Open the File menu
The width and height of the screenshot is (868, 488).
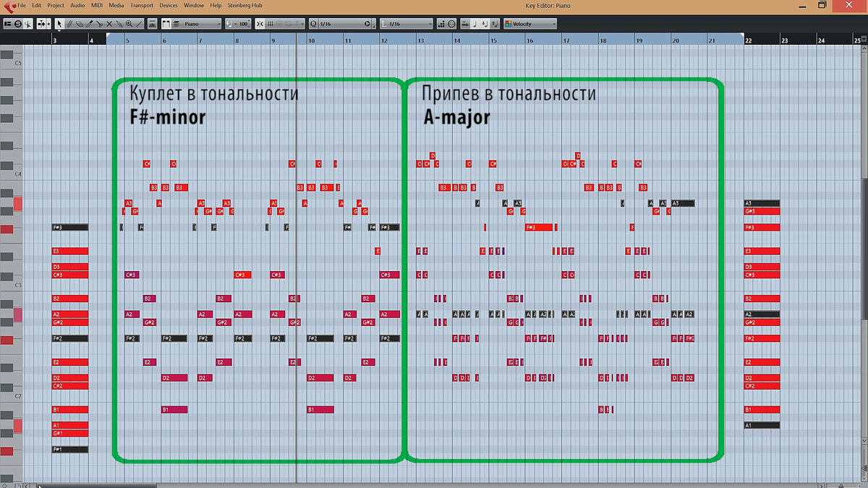(x=22, y=5)
